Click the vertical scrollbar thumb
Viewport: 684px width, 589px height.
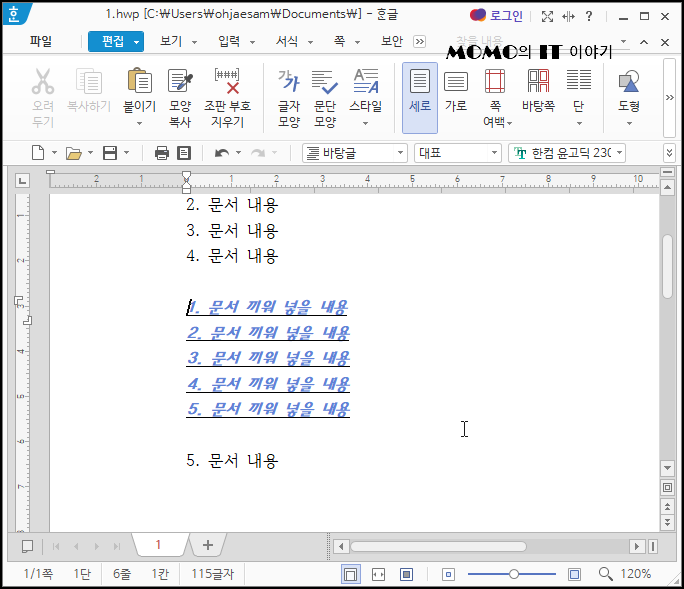coord(667,267)
